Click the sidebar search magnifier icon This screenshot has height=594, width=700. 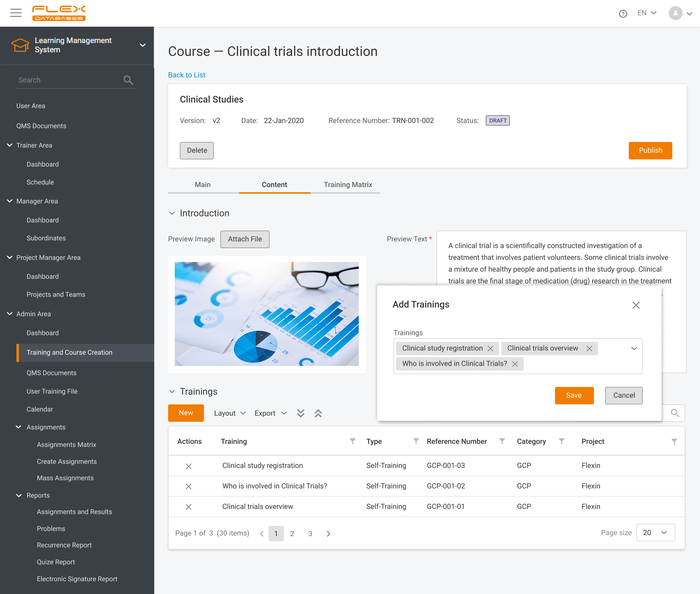(128, 80)
